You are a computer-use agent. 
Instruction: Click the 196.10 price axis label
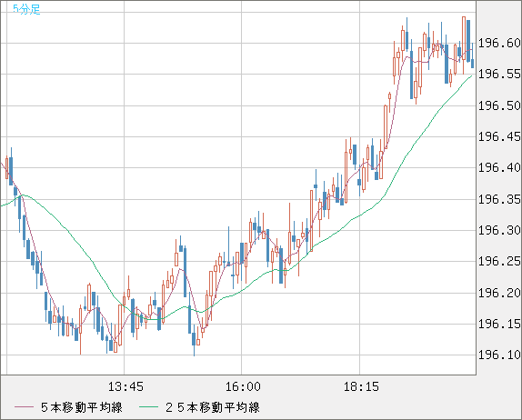[x=499, y=355]
